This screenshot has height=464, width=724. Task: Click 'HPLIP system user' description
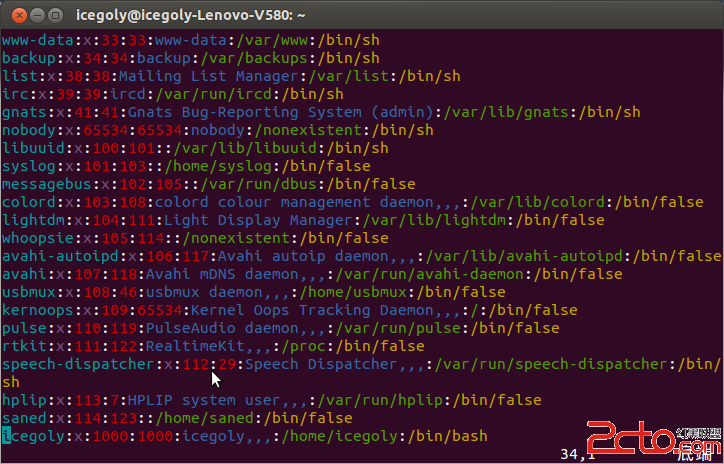tap(204, 400)
